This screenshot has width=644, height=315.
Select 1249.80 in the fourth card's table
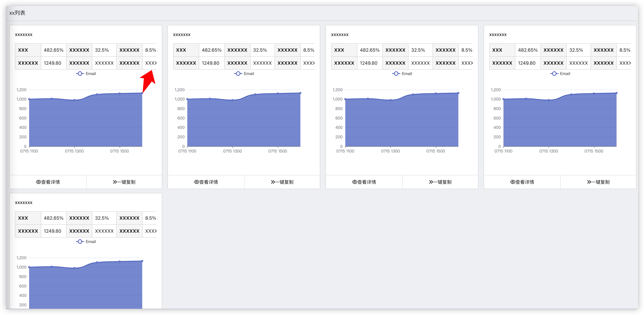pyautogui.click(x=527, y=63)
